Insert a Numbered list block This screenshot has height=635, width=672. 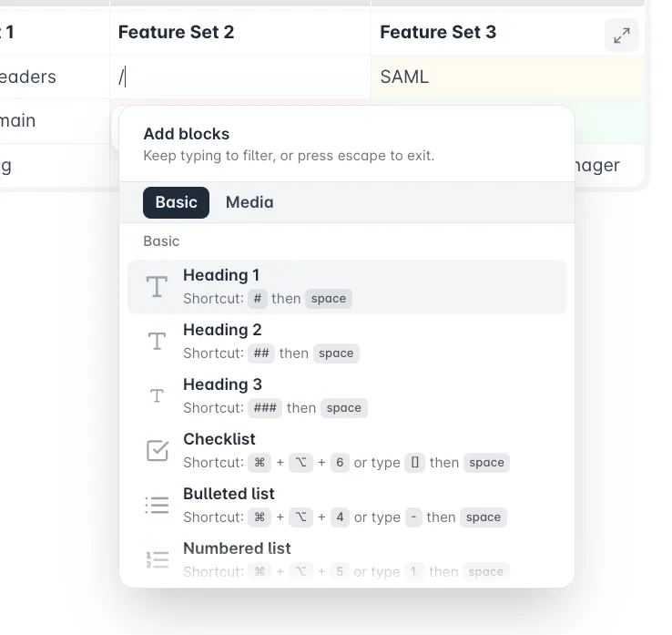(x=347, y=560)
